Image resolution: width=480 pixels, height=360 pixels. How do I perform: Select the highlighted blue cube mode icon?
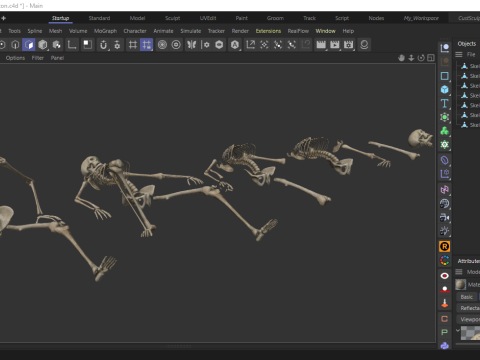[29, 45]
